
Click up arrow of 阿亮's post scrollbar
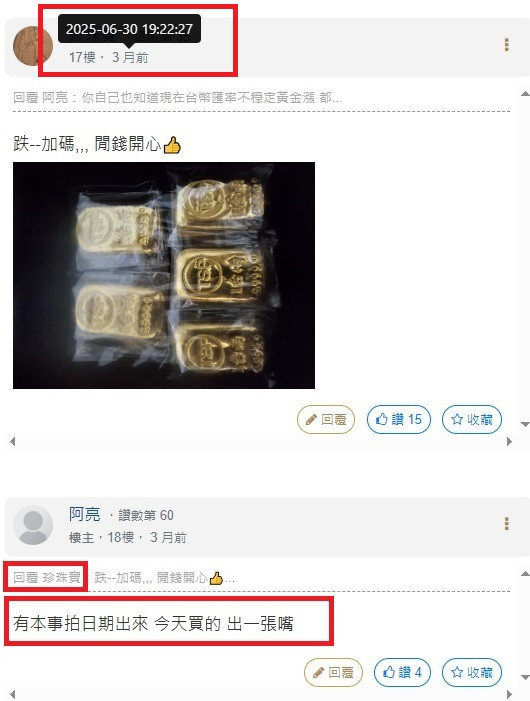coord(526,574)
